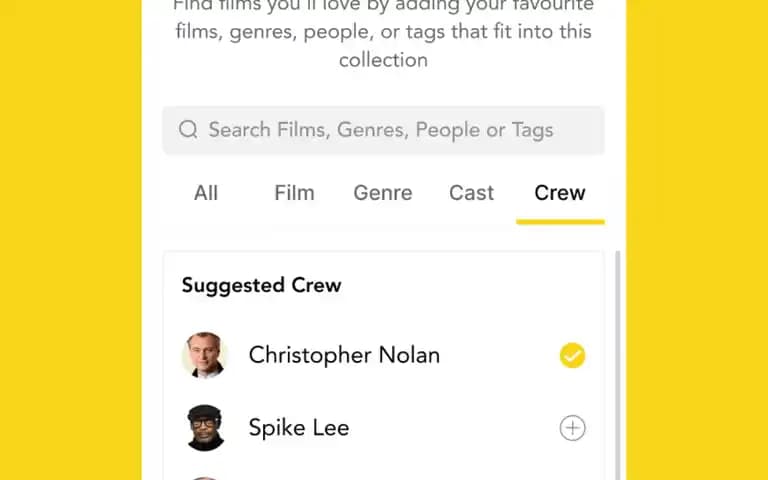Open Spike Lee's avatar picture
This screenshot has height=480, width=768.
205,428
